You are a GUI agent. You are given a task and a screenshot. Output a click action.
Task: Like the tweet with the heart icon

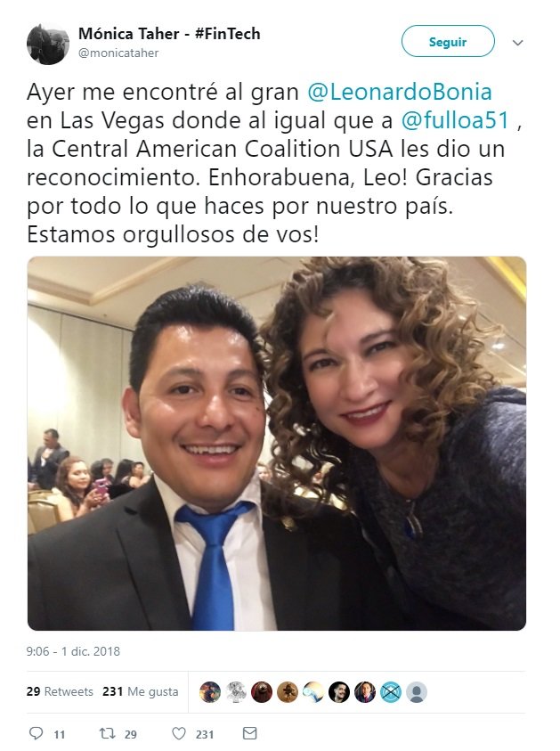179,733
